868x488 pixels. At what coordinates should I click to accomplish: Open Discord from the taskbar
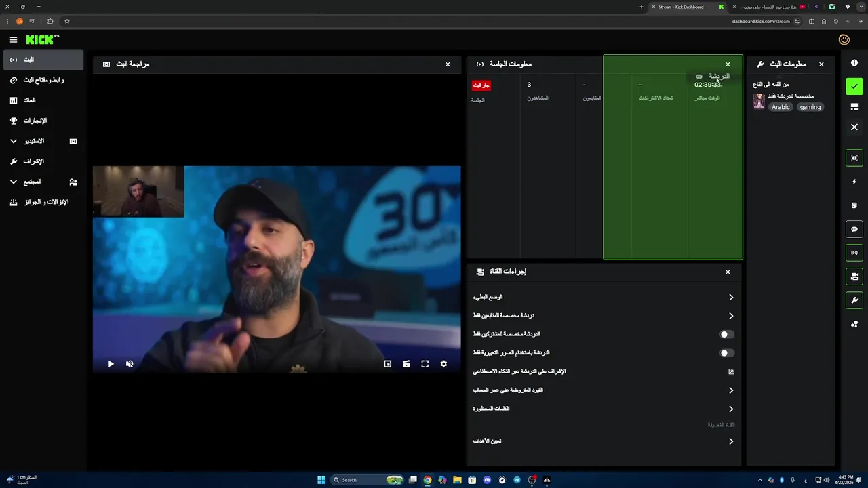[487, 480]
